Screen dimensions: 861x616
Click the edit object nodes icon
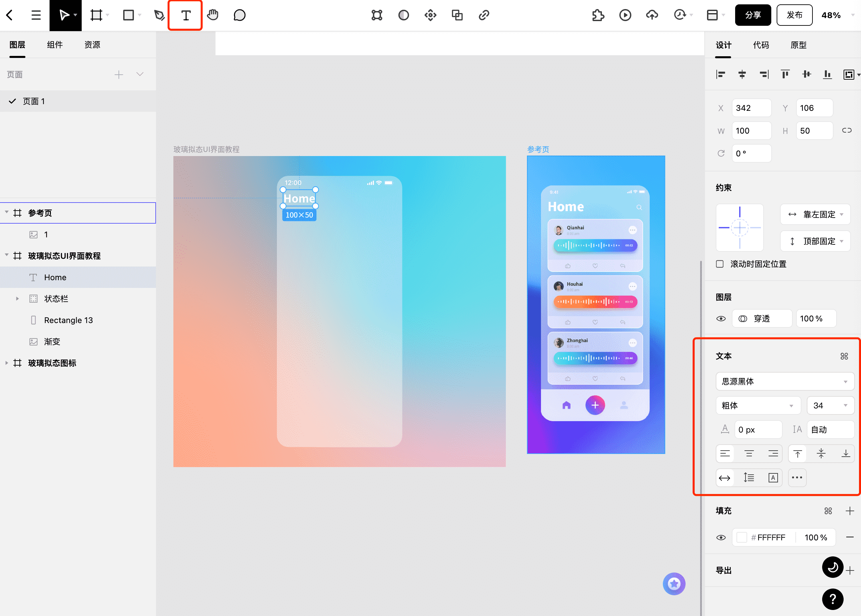click(377, 15)
